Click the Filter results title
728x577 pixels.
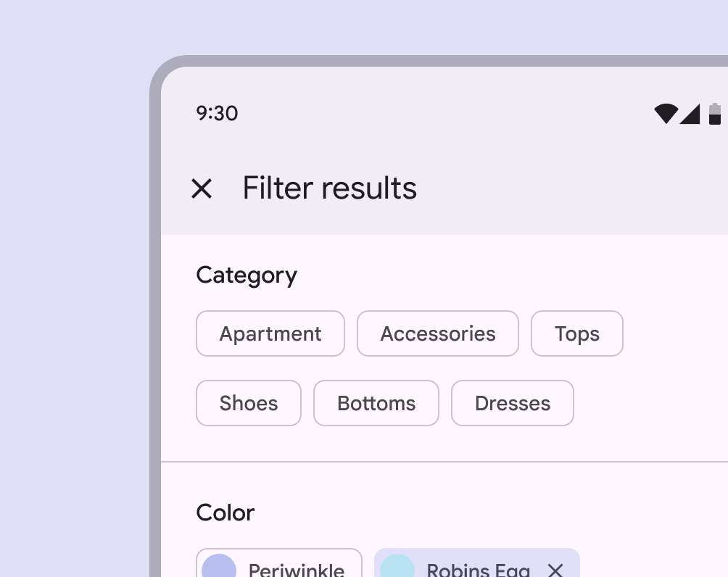pyautogui.click(x=330, y=188)
